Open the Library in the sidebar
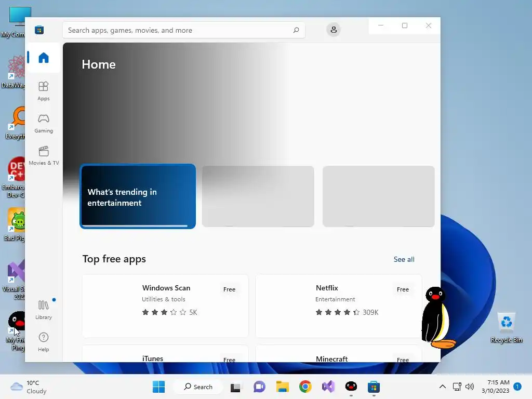 point(44,310)
